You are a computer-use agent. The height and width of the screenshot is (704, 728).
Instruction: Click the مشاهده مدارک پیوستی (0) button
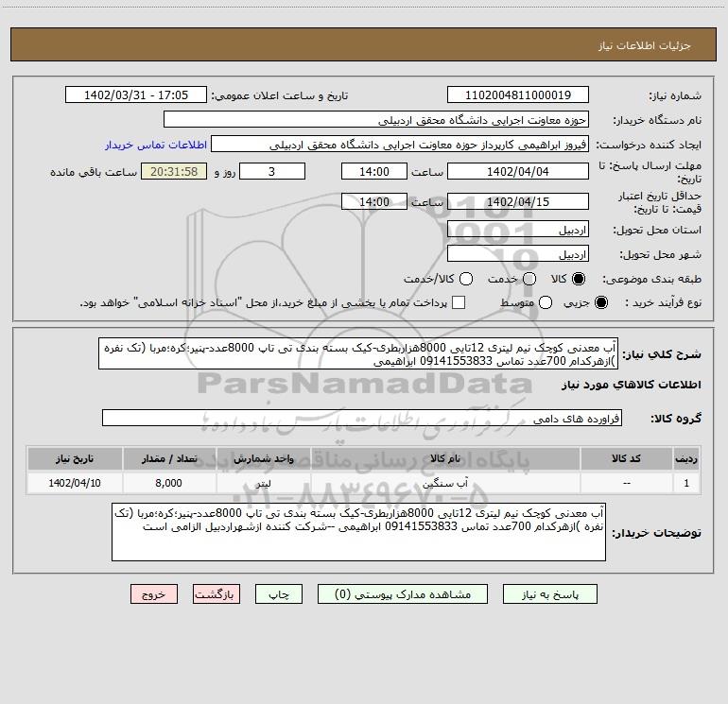pos(403,594)
